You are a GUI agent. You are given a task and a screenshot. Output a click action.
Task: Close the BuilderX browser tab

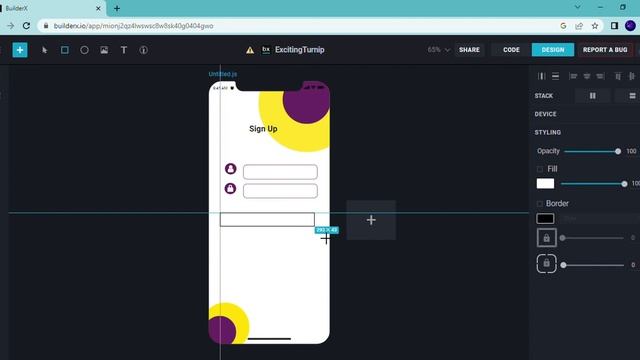98,8
